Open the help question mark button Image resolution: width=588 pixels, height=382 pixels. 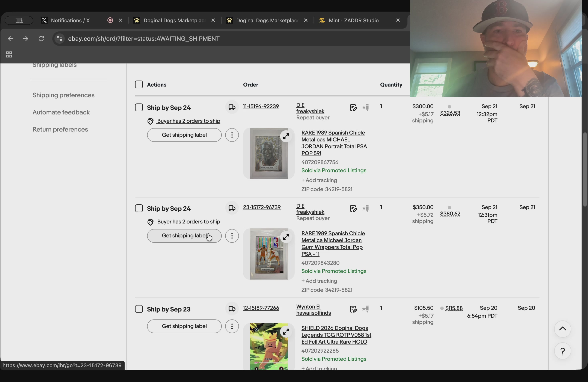tap(562, 351)
